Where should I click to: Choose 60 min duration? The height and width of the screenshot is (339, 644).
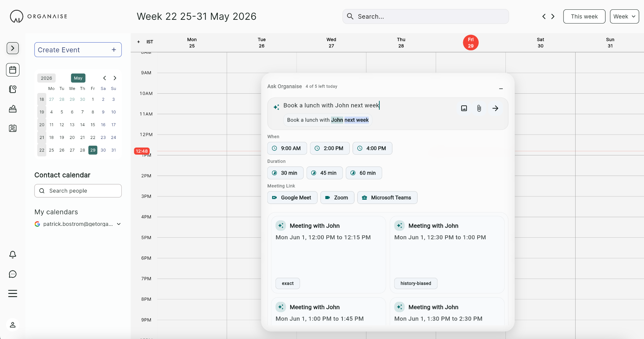(x=364, y=173)
